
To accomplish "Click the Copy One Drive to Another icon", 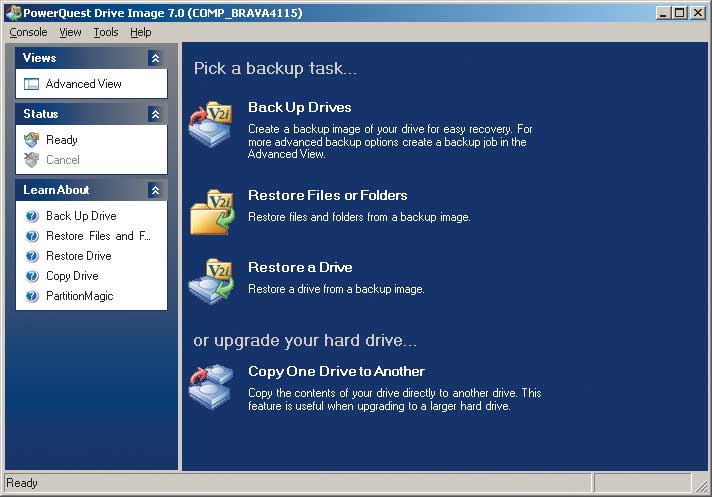I will (x=211, y=386).
